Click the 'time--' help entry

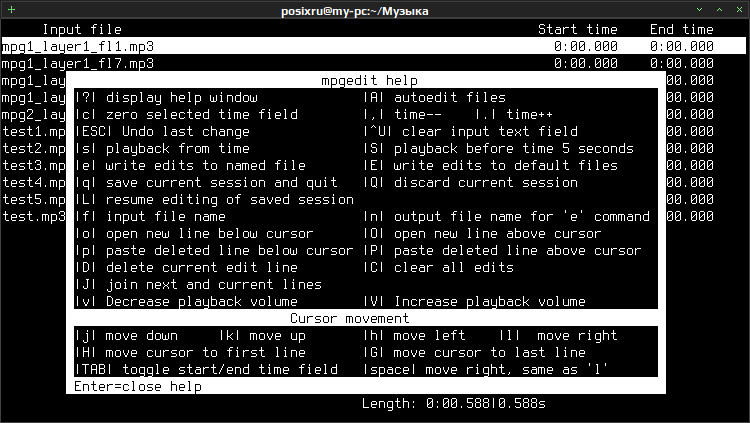point(402,114)
